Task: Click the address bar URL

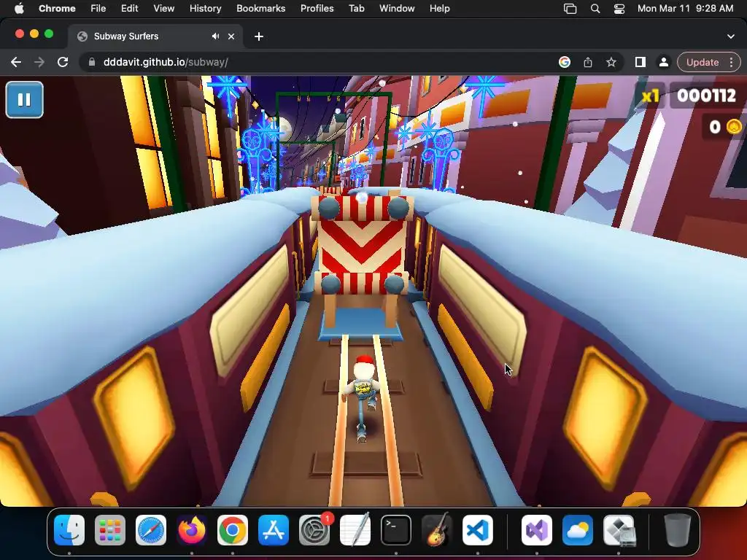Action: [166, 63]
